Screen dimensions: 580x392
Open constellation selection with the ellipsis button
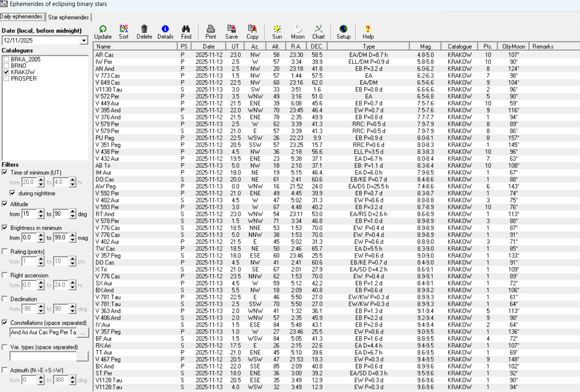(x=83, y=333)
